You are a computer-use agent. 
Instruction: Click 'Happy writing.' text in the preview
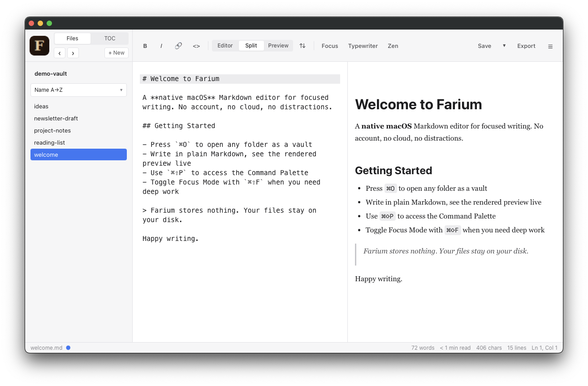379,279
